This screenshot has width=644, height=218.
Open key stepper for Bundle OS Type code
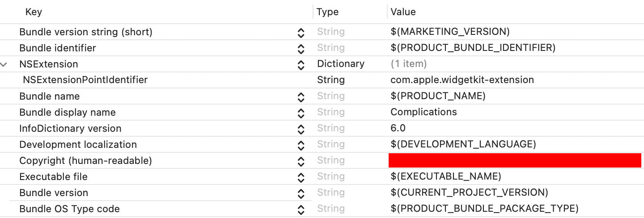[301, 209]
